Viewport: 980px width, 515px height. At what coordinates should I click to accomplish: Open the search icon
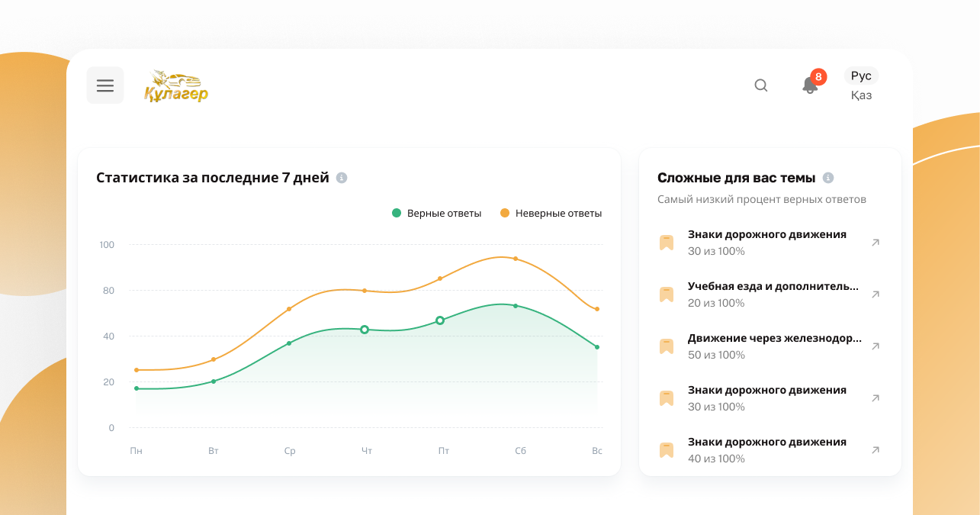tap(761, 85)
